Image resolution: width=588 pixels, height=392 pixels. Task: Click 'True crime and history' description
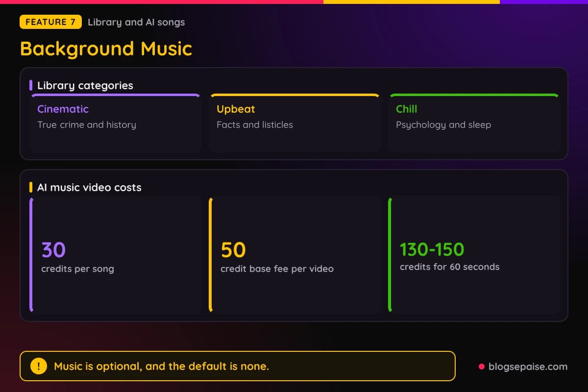point(87,125)
